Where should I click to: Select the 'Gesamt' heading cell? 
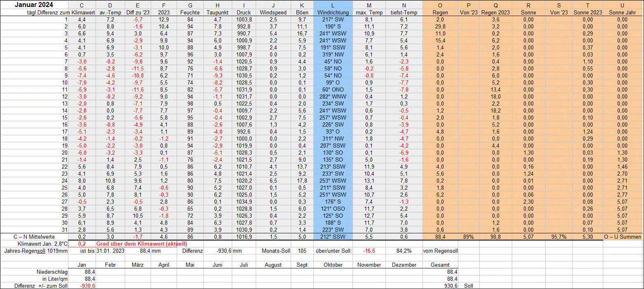440,265
